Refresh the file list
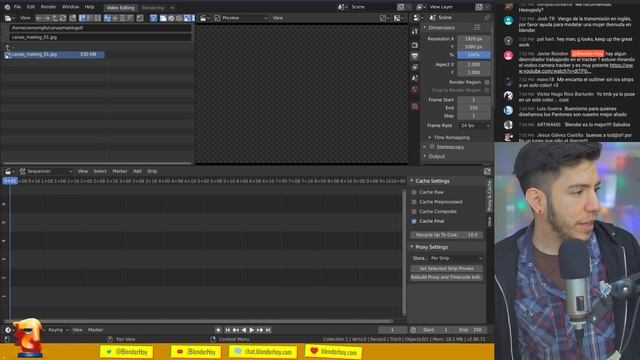This screenshot has height=360, width=640. point(62,18)
